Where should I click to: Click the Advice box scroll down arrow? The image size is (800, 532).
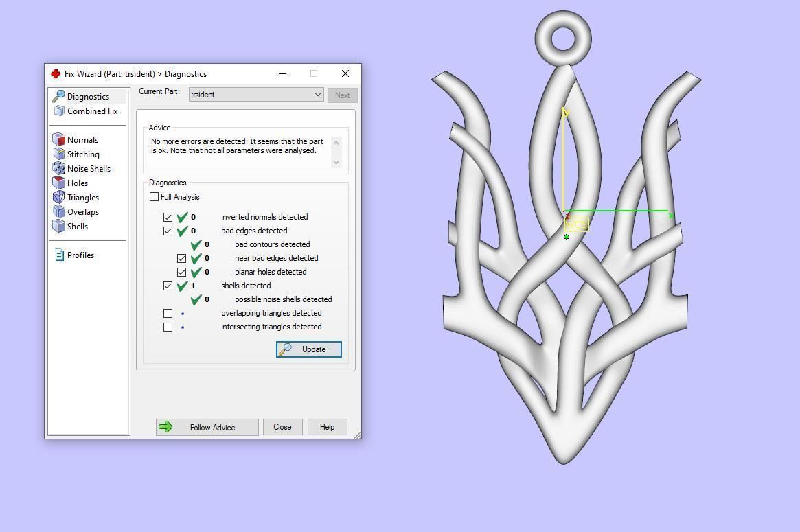336,162
